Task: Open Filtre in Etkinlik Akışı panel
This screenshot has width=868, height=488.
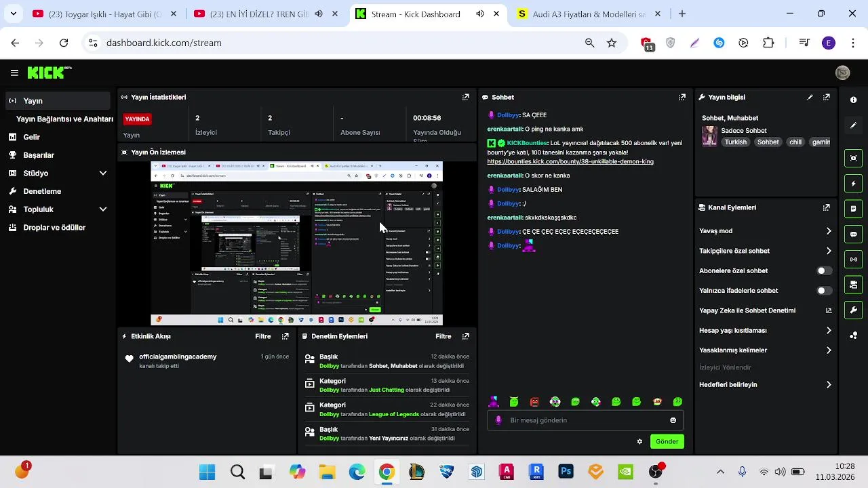Action: 263,336
